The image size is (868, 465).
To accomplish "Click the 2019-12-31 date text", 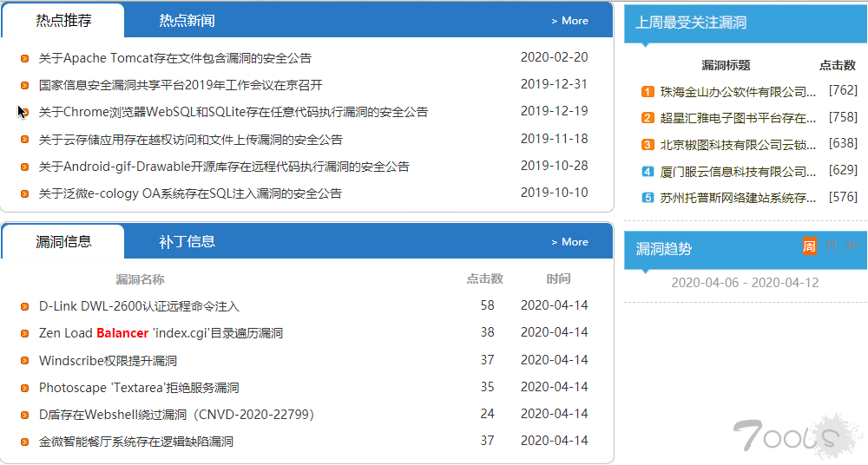I will tap(554, 84).
